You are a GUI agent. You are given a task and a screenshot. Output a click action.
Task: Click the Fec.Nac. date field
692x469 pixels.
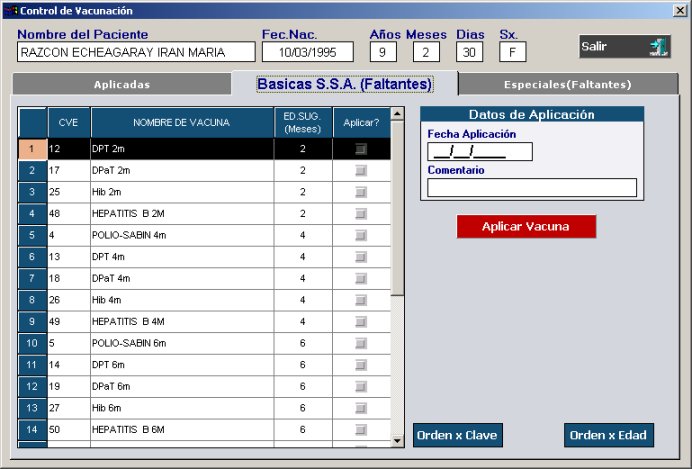pyautogui.click(x=308, y=52)
